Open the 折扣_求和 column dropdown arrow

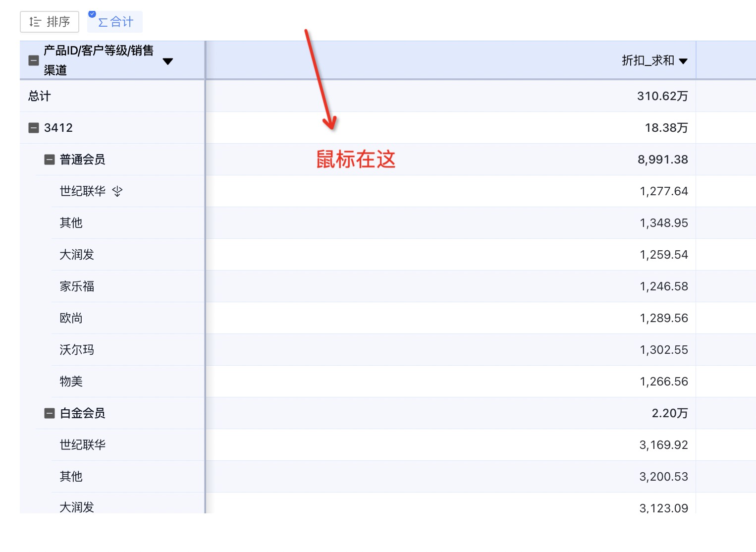click(684, 60)
